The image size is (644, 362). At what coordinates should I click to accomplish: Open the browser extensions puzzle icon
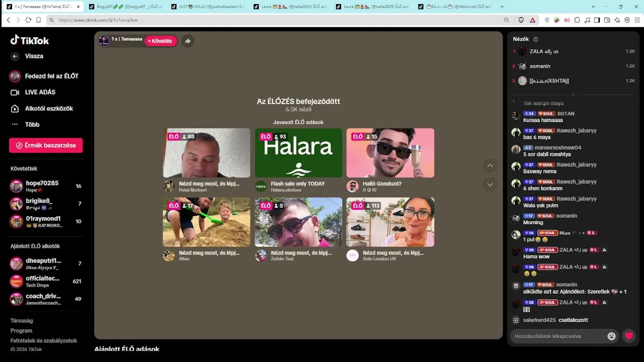[x=577, y=20]
